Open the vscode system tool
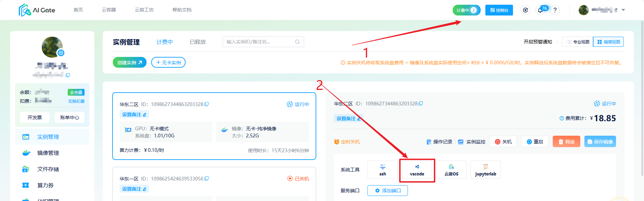 click(x=417, y=170)
